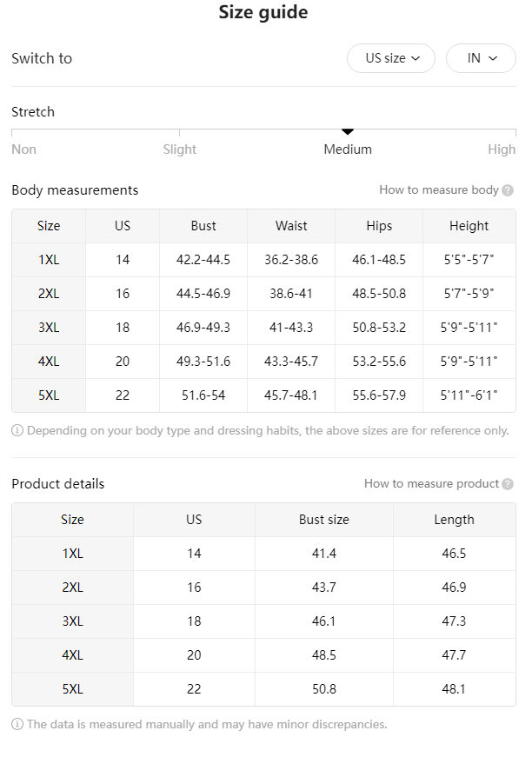Click the Bust size column header in Product details
This screenshot has height=757, width=532.
[324, 520]
